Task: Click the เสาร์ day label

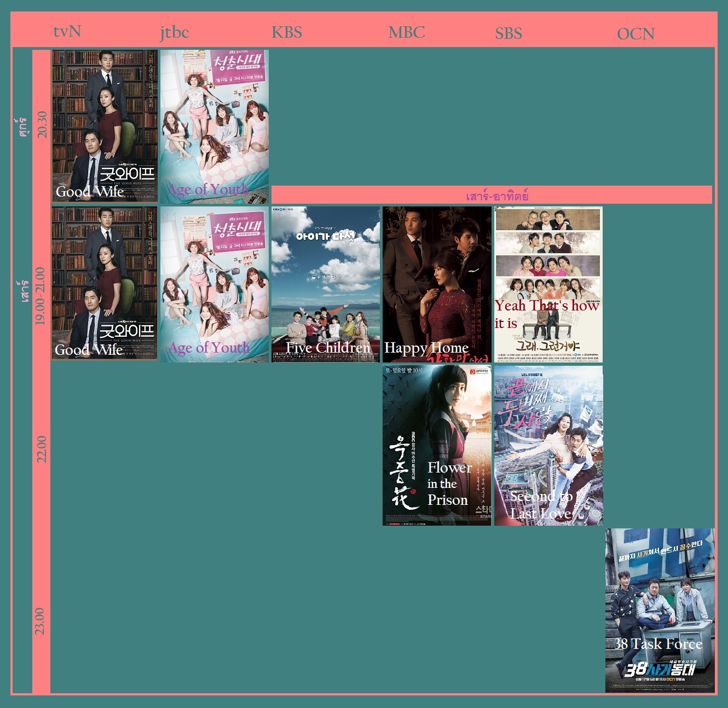Action: point(24,291)
